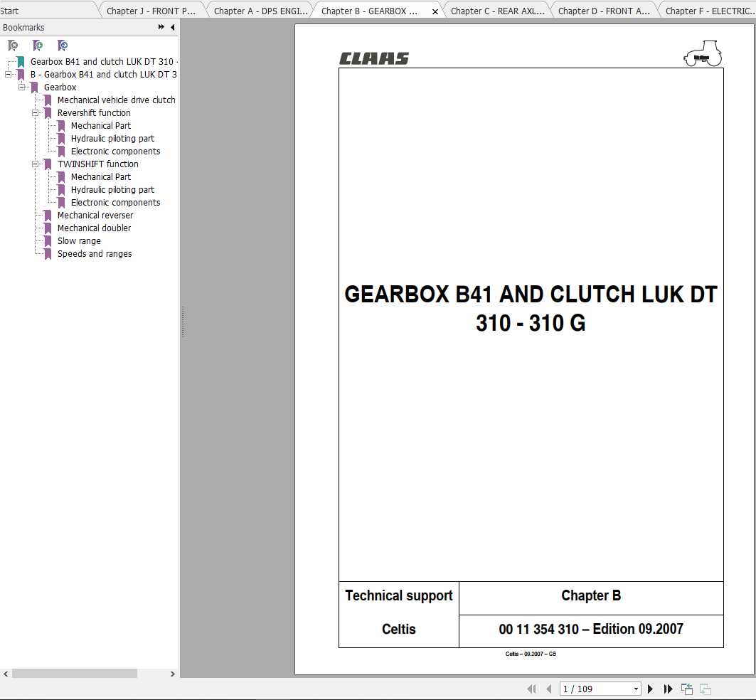
Task: Switch to Chapter D - FRONT A... tab
Action: click(x=604, y=11)
